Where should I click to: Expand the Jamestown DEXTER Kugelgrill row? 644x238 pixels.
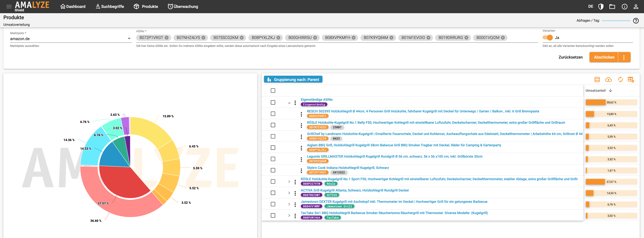click(x=289, y=204)
